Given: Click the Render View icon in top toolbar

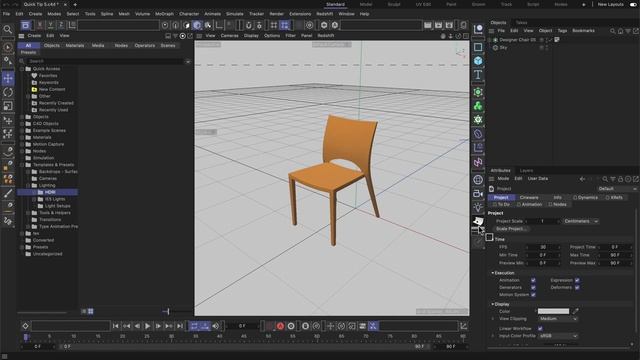Looking at the screenshot, I should 427,25.
